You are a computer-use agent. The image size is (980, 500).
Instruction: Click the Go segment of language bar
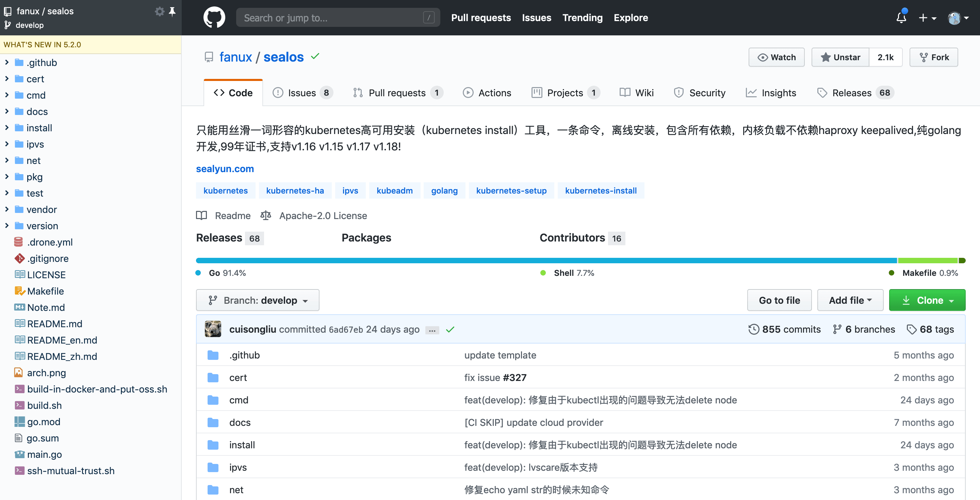click(x=546, y=261)
